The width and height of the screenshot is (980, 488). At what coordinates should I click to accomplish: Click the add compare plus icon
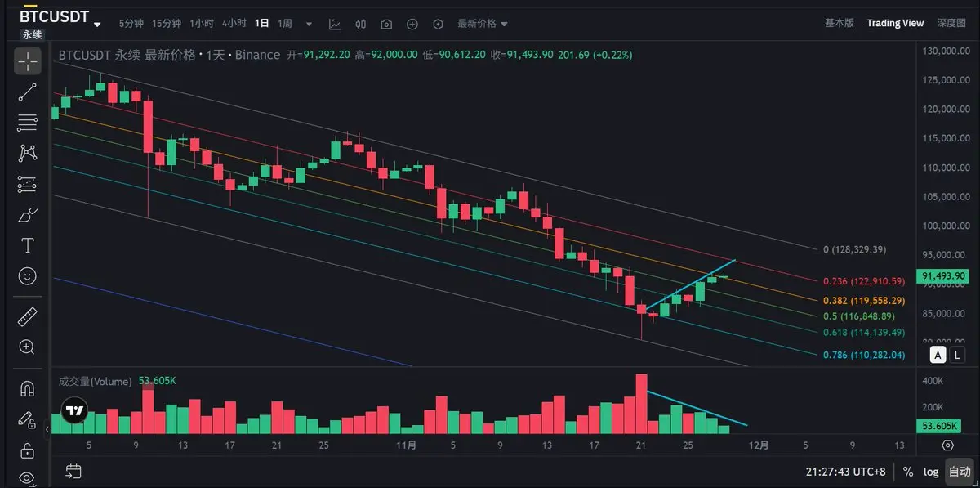(x=412, y=24)
